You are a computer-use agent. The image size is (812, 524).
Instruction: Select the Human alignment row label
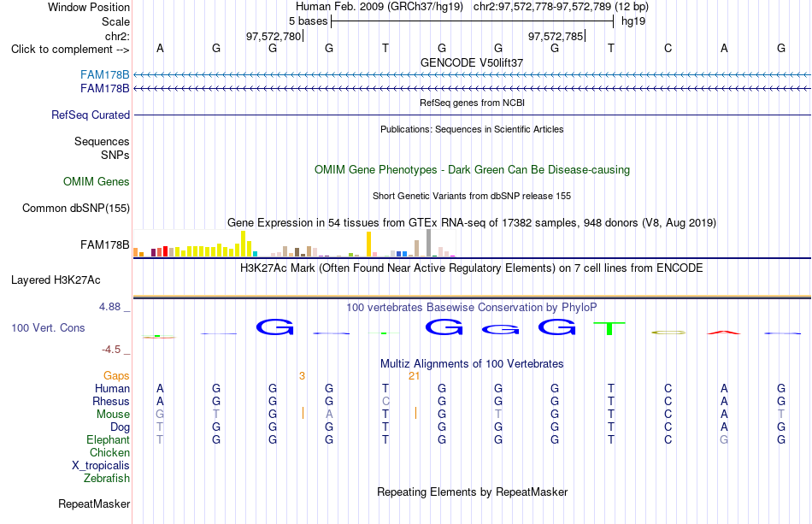coord(112,388)
